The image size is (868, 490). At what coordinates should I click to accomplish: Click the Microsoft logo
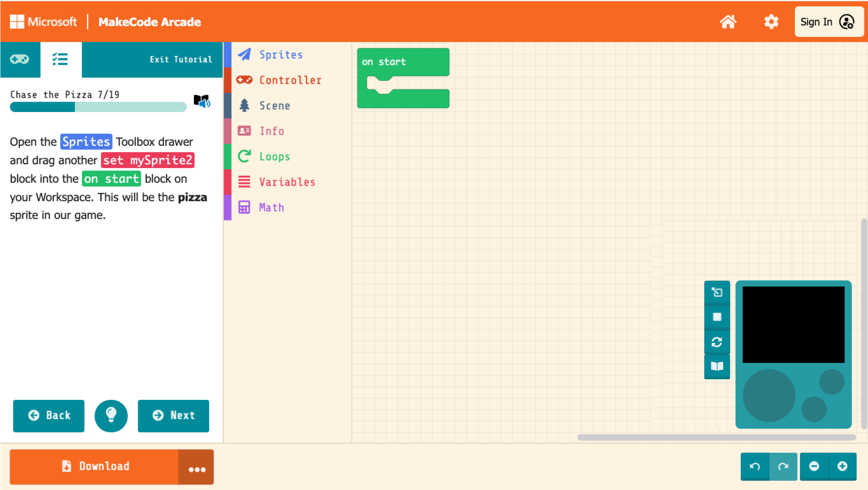[x=43, y=22]
